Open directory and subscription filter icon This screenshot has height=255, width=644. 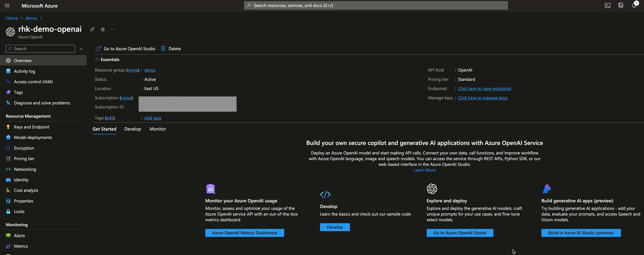point(621,5)
